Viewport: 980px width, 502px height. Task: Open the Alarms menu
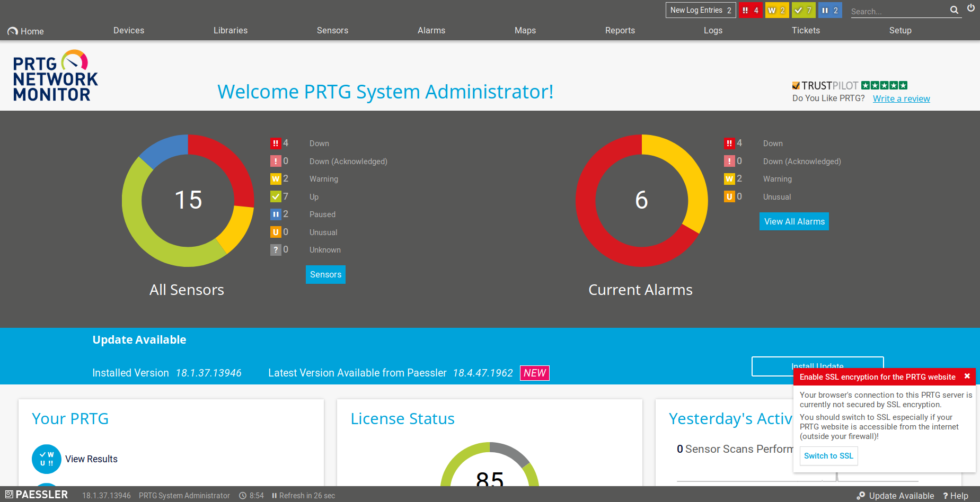coord(431,31)
